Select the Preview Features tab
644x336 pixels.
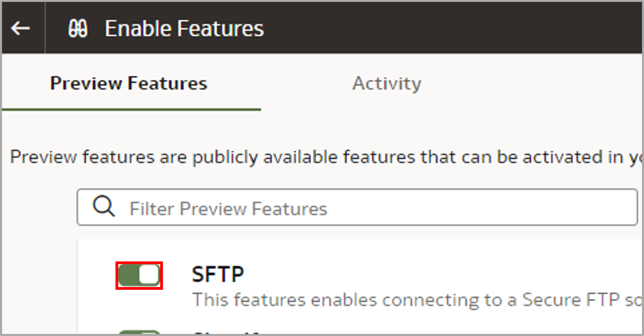pyautogui.click(x=129, y=83)
